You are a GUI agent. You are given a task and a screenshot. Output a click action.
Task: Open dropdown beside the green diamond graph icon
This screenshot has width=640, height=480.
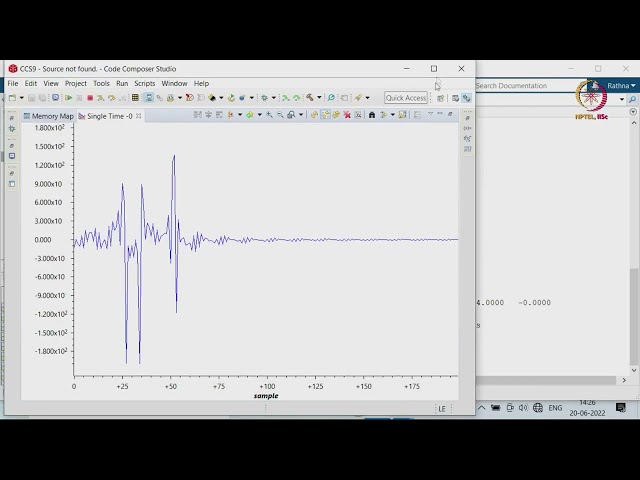pos(260,115)
